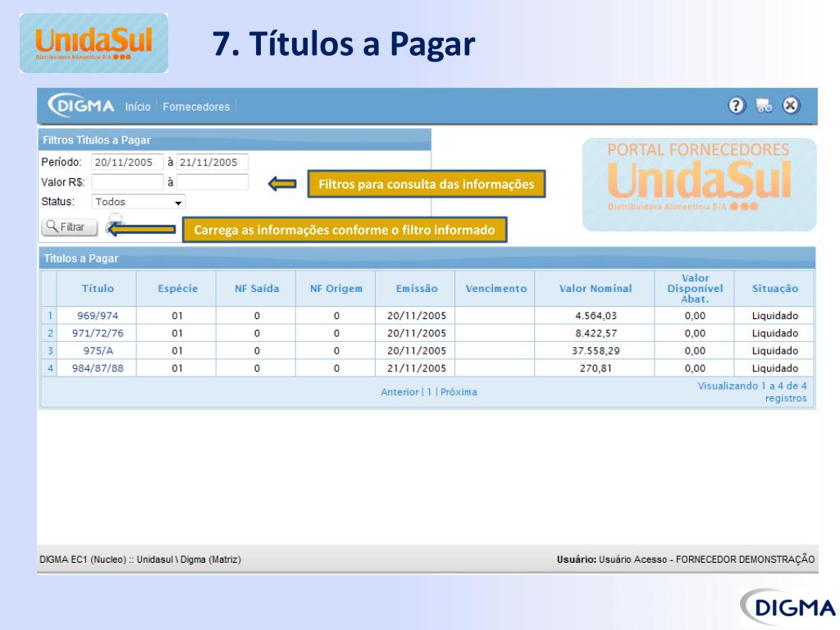Click the second Valor R$ input field
840x630 pixels.
click(x=212, y=182)
